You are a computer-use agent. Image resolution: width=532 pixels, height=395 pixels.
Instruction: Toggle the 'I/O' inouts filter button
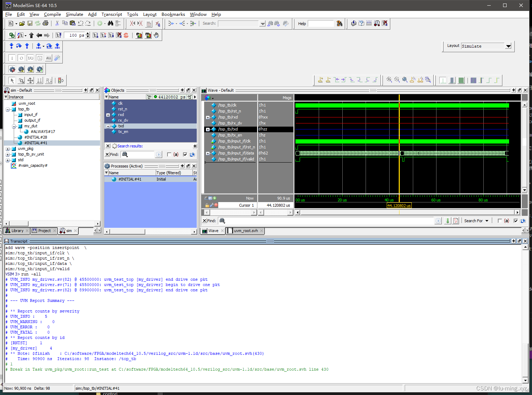(30, 58)
